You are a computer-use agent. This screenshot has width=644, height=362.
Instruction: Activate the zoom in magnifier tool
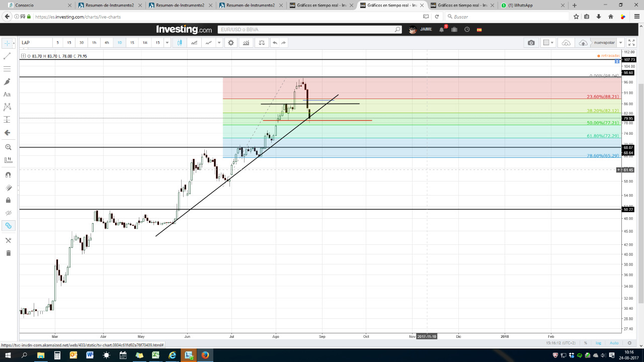pyautogui.click(x=8, y=147)
